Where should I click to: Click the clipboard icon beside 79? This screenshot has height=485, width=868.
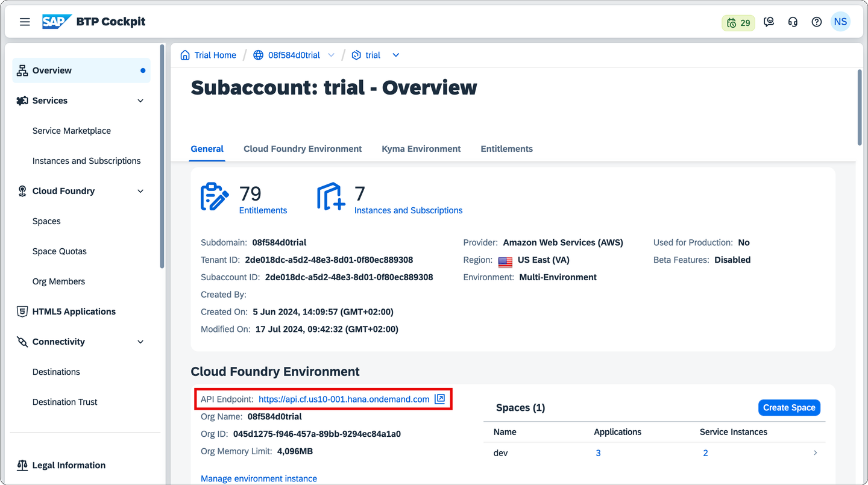pyautogui.click(x=215, y=197)
